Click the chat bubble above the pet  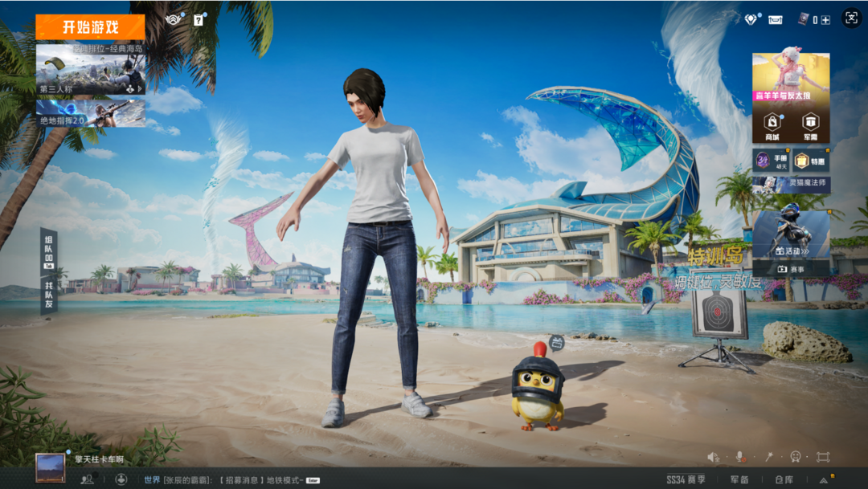pos(556,343)
